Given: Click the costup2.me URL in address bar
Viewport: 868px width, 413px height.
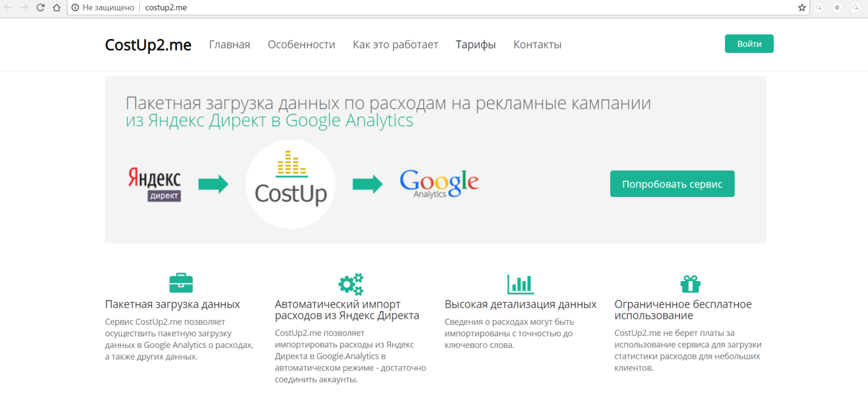Looking at the screenshot, I should (166, 8).
